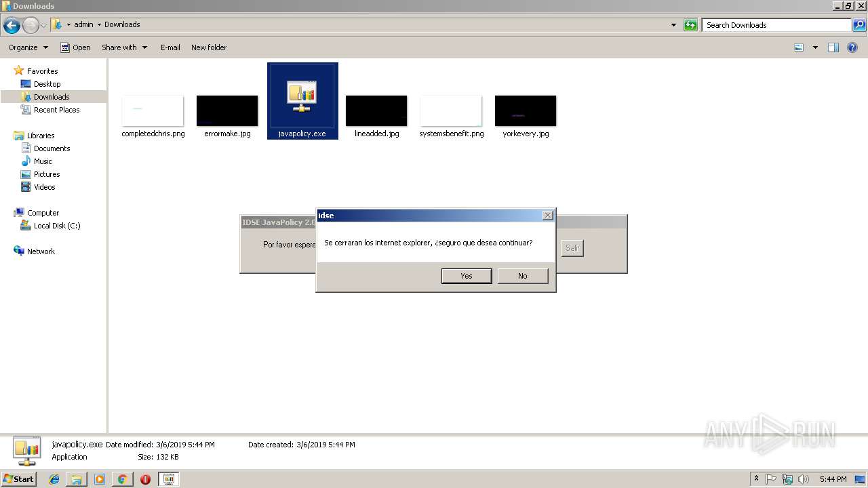This screenshot has width=868, height=488.
Task: Select Downloads in navigation pane
Action: pos(52,97)
